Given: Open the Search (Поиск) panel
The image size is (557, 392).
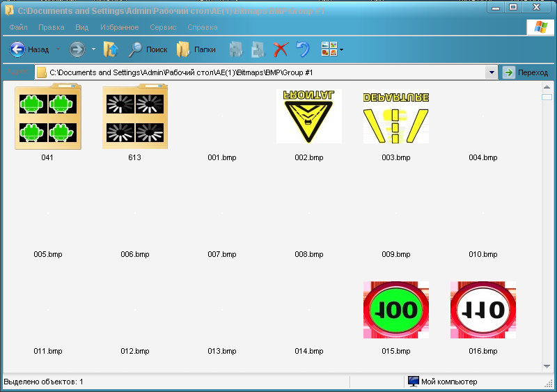Looking at the screenshot, I should click(148, 49).
